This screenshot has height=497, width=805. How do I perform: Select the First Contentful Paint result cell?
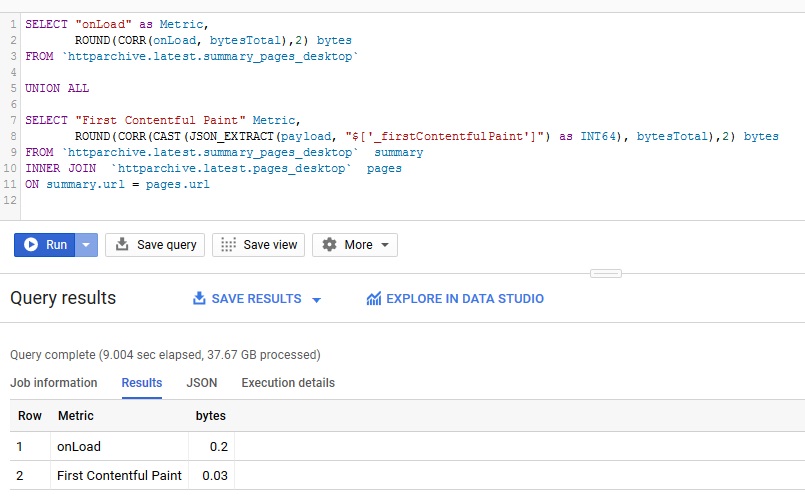tap(120, 475)
